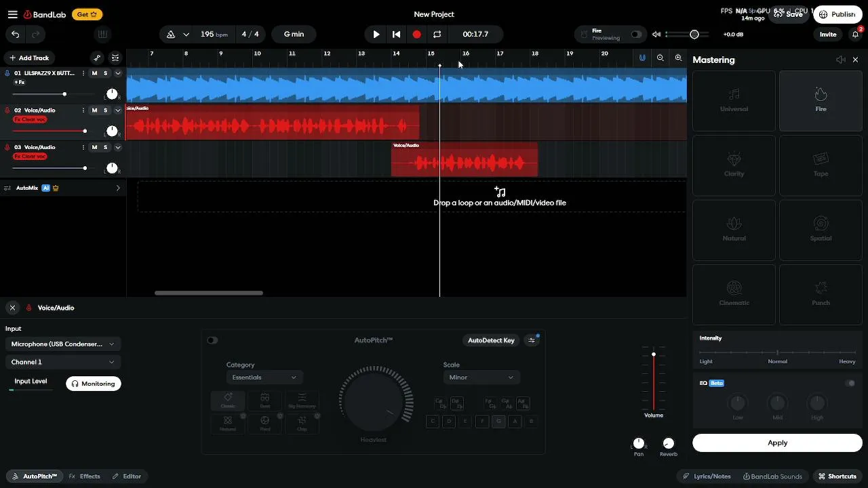Open options menu for track 01

click(x=83, y=73)
